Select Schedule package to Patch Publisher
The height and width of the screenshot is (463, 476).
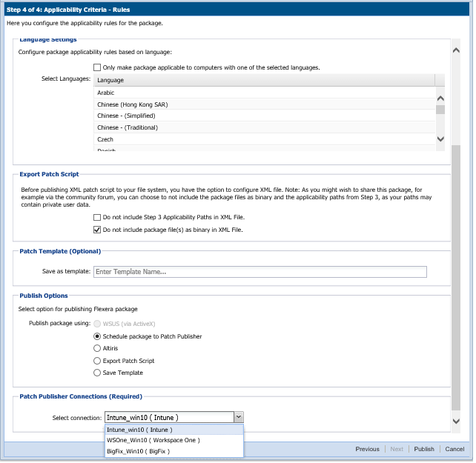97,336
